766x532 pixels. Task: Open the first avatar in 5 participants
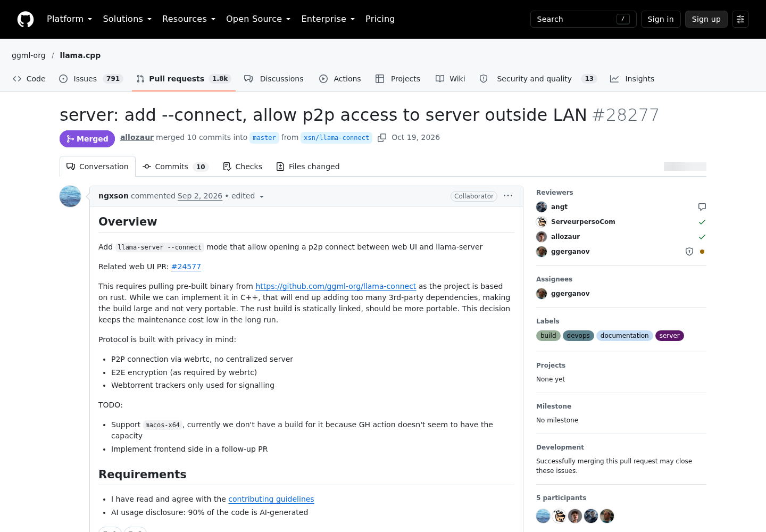[x=543, y=516]
